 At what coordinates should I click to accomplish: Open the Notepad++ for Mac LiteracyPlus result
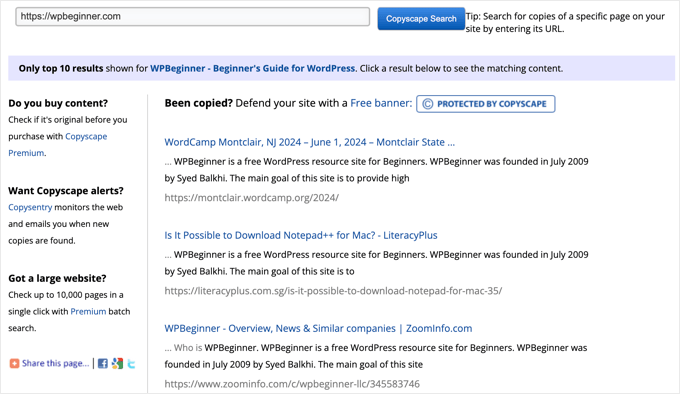301,235
